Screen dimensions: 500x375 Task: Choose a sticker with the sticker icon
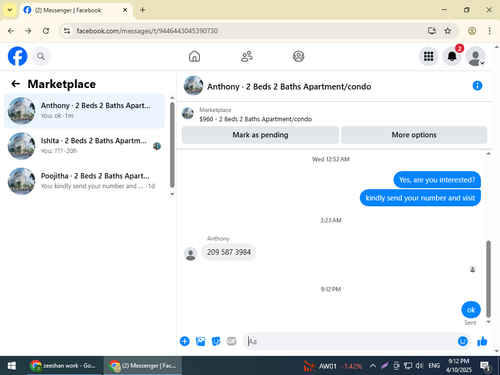(216, 341)
